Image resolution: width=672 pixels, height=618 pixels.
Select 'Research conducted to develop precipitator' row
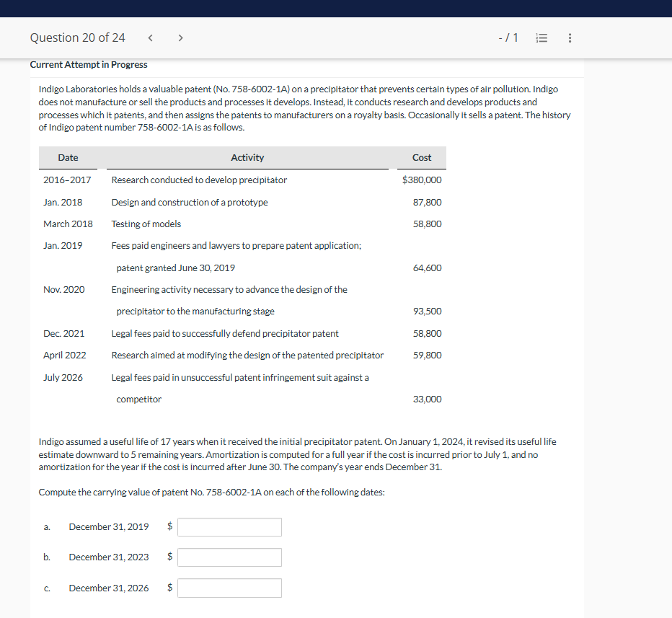199,180
